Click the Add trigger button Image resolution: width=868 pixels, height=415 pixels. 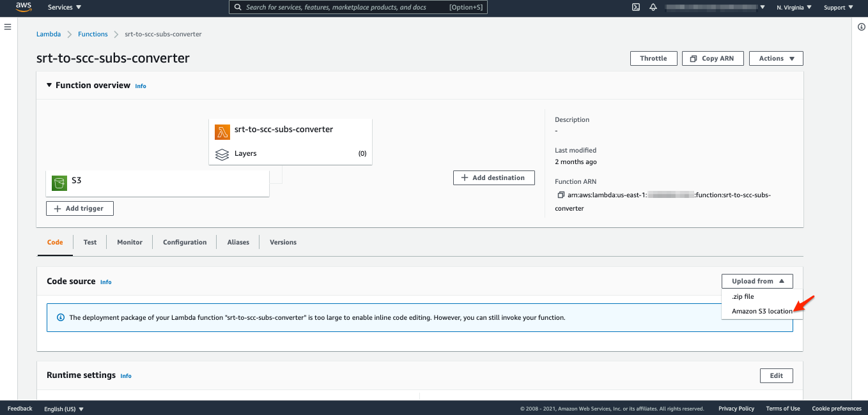coord(80,208)
